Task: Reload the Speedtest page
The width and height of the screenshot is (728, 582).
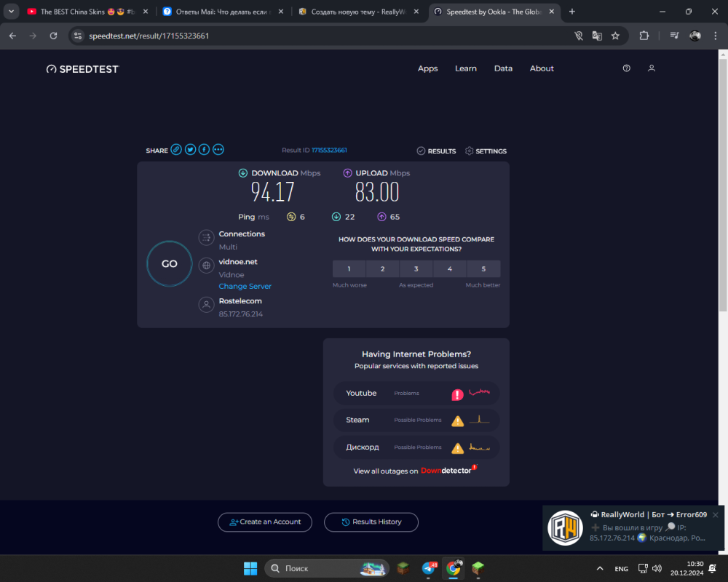Action: pos(53,36)
